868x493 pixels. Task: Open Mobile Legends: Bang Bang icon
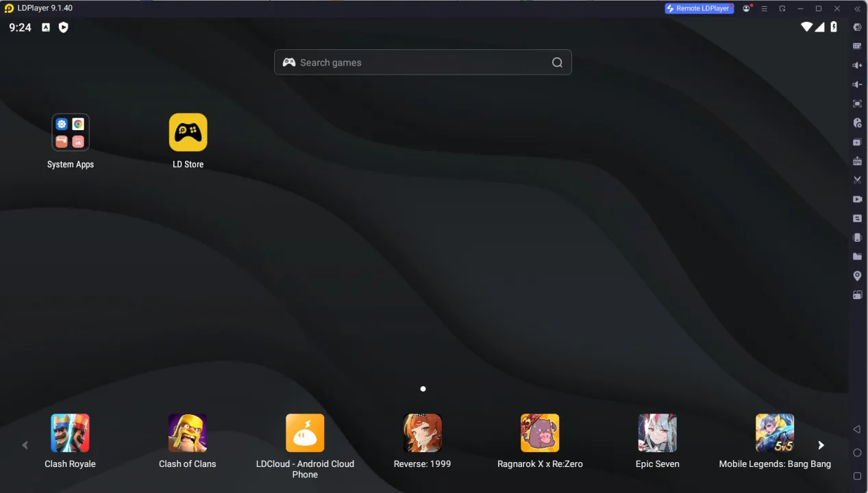(775, 433)
